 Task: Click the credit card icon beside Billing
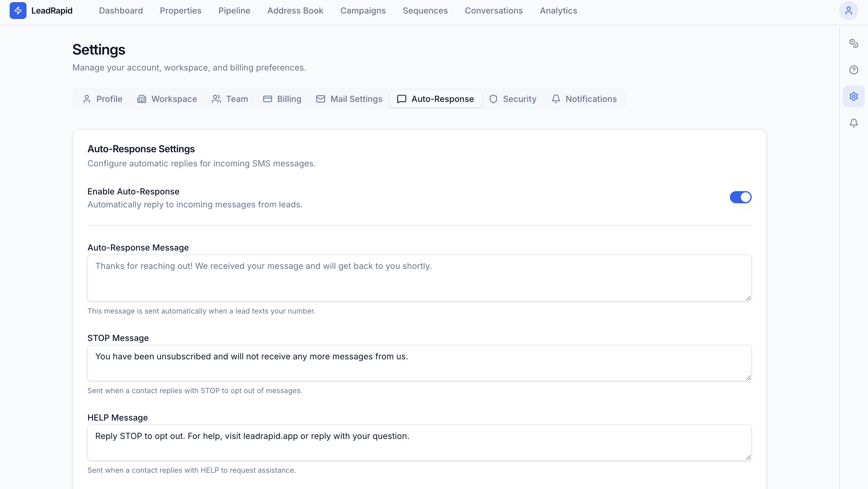click(267, 99)
